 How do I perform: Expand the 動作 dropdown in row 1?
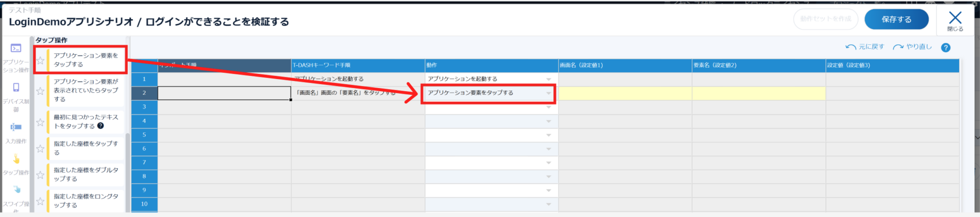(549, 79)
